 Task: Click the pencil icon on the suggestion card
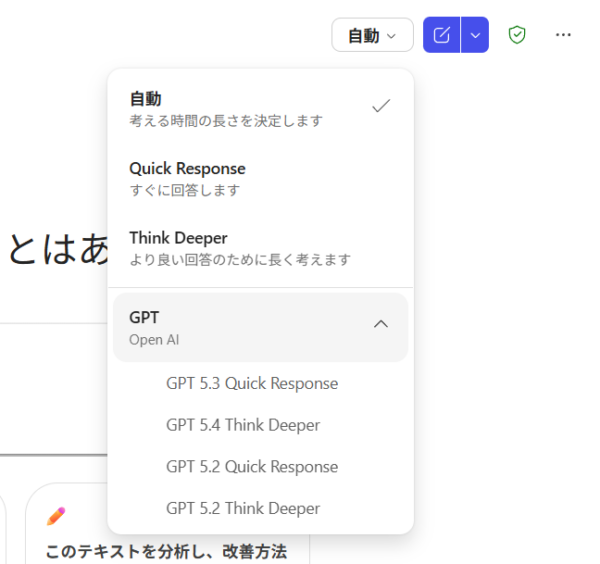[56, 516]
